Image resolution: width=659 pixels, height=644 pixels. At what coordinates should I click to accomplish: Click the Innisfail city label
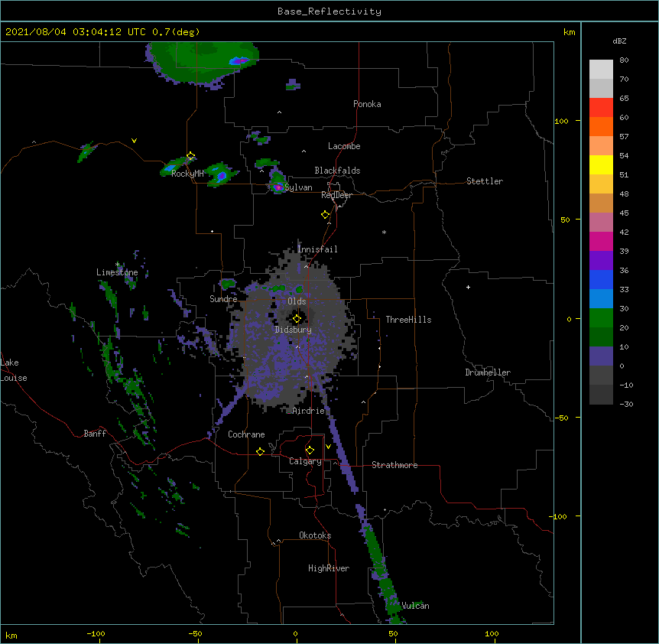point(317,249)
